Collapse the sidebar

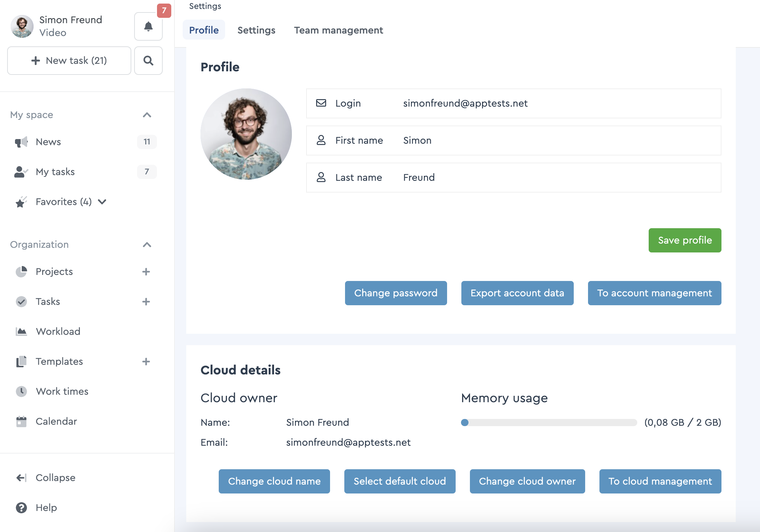coord(55,478)
